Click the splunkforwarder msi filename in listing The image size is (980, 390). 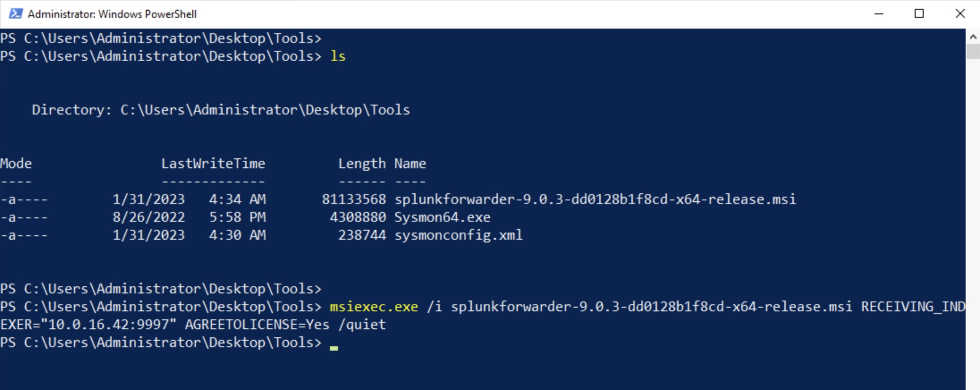pyautogui.click(x=595, y=199)
